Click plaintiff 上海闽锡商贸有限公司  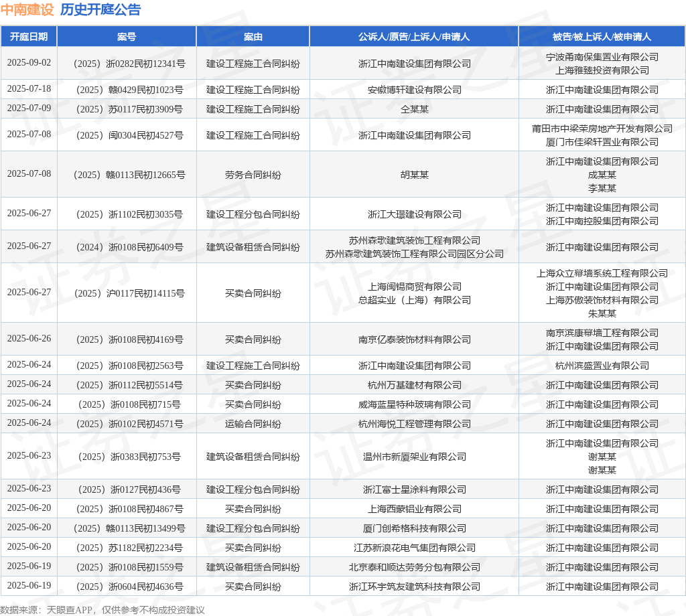(x=414, y=287)
